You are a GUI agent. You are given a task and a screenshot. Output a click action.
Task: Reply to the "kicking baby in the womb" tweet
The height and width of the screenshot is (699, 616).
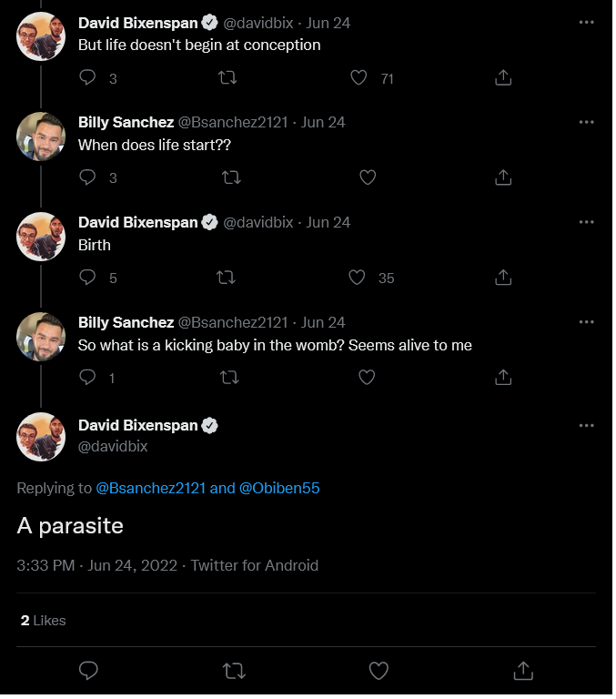(87, 379)
